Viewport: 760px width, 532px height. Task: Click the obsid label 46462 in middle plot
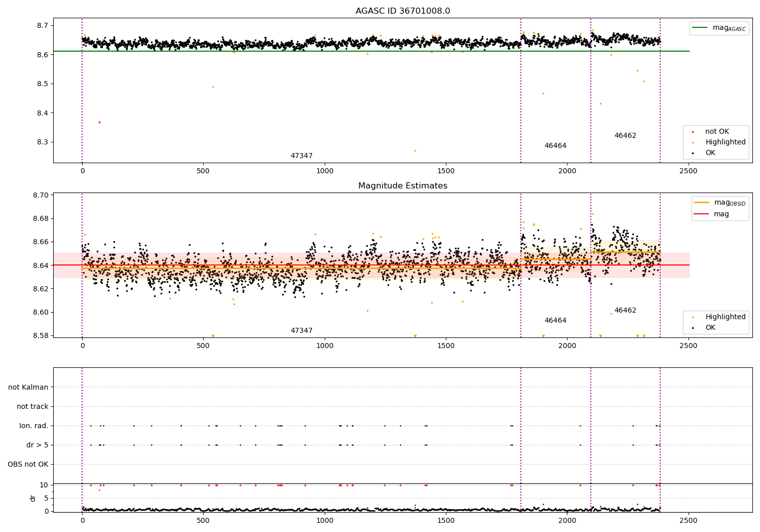click(x=625, y=311)
